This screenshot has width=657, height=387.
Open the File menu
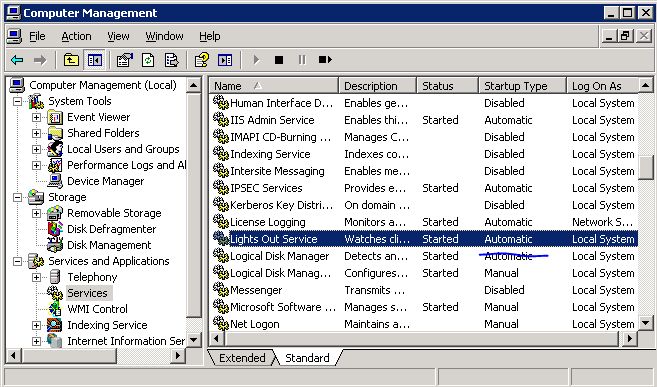pyautogui.click(x=37, y=37)
